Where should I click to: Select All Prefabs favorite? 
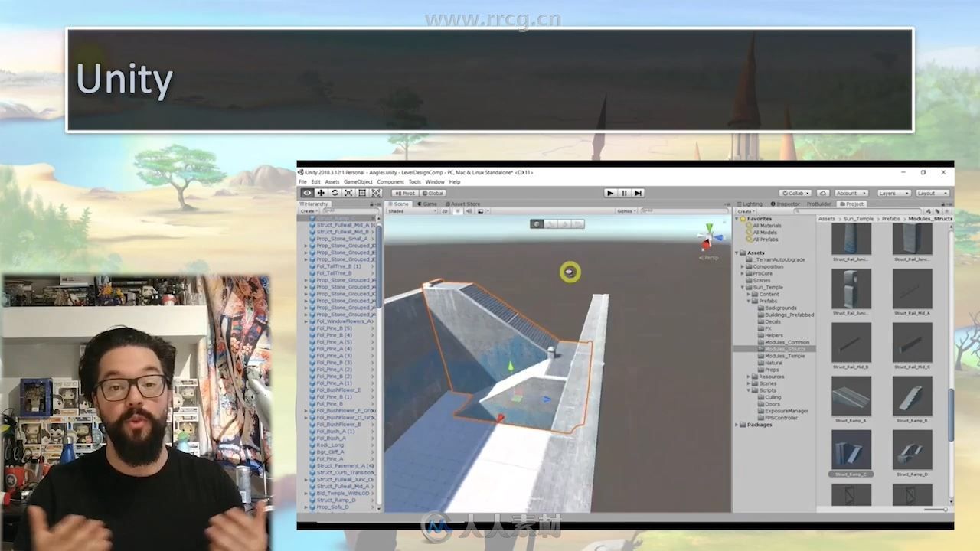point(765,240)
